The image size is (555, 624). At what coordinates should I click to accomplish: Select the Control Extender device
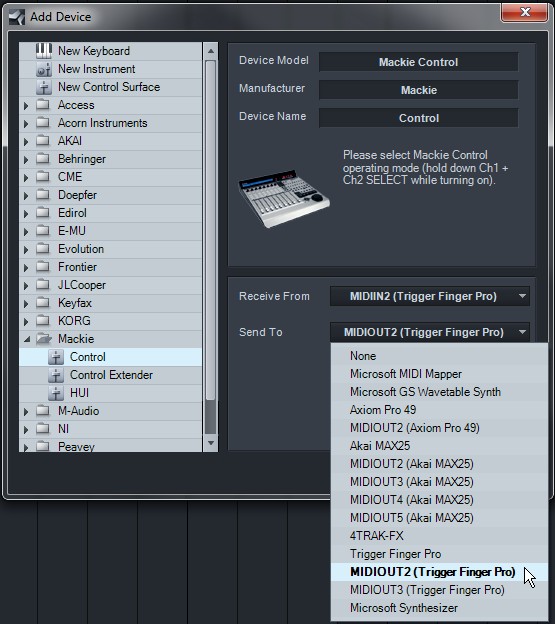click(x=111, y=375)
